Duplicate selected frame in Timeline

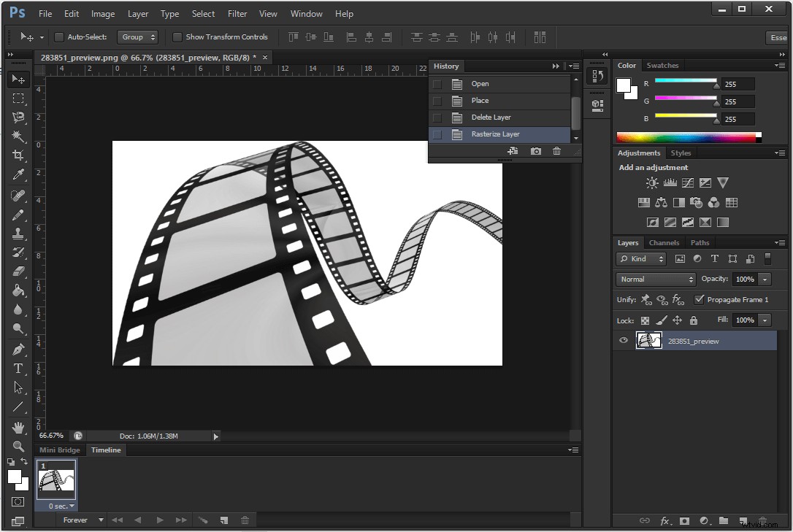tap(224, 520)
